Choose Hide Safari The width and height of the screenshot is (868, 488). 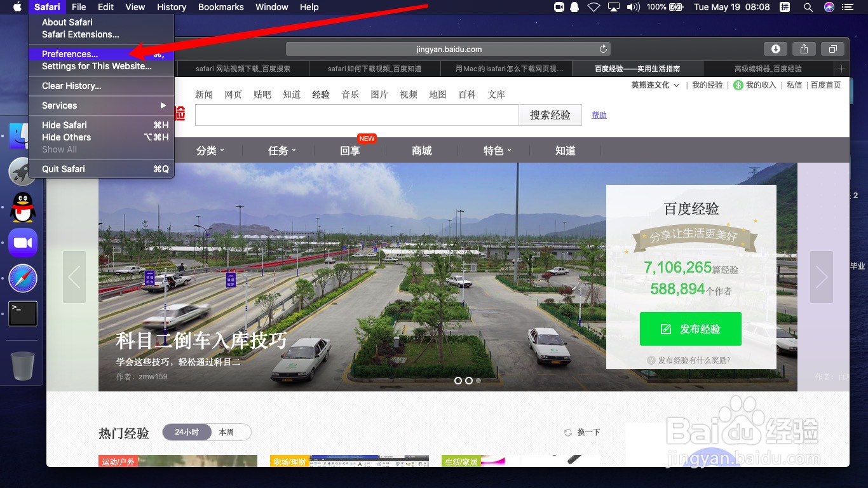point(102,125)
